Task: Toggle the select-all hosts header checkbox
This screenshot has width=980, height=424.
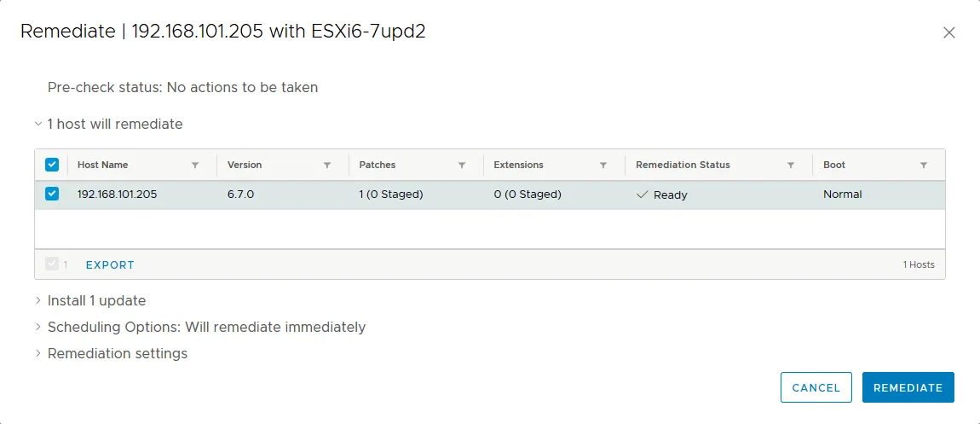Action: tap(52, 165)
